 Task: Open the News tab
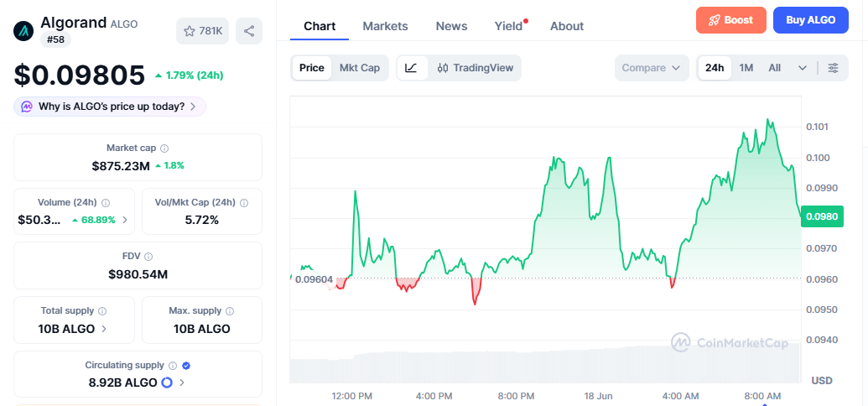451,26
